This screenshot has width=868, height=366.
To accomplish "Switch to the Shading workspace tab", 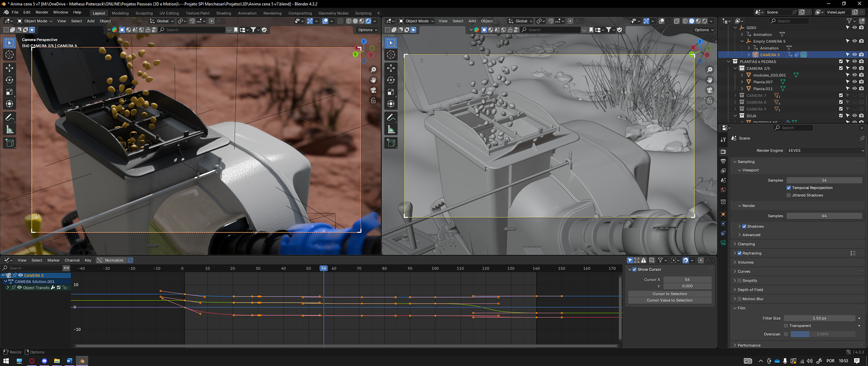I will coord(223,13).
